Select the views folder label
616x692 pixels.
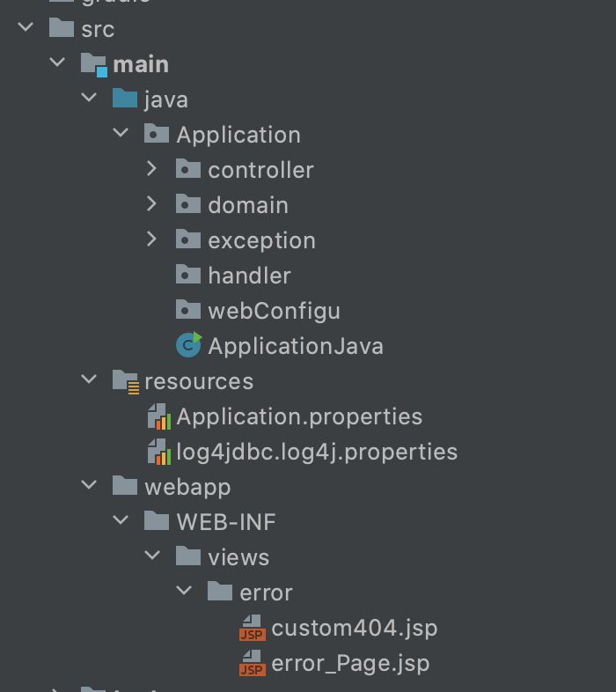[238, 558]
